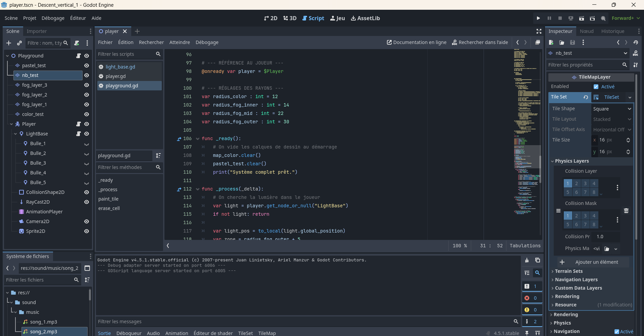Uncheck the Enabled Activé checkbox
Screen dimensions: 644x336
point(596,87)
